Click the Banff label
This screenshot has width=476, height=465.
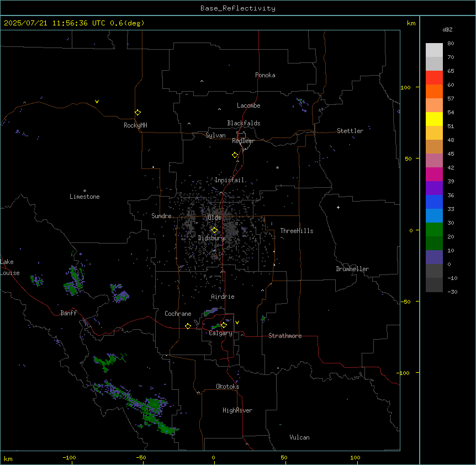(x=68, y=313)
